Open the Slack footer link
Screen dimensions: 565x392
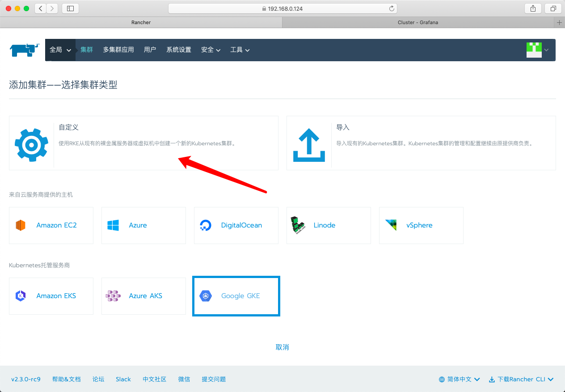click(x=123, y=379)
